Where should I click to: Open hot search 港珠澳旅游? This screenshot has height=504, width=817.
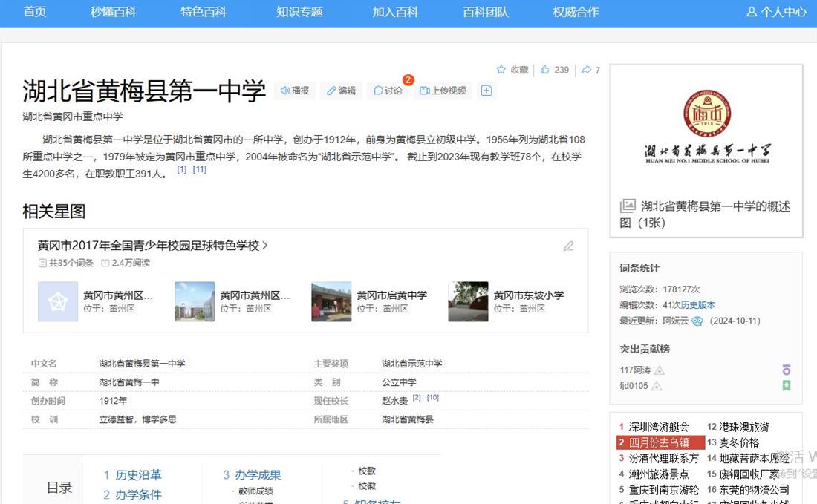[744, 427]
